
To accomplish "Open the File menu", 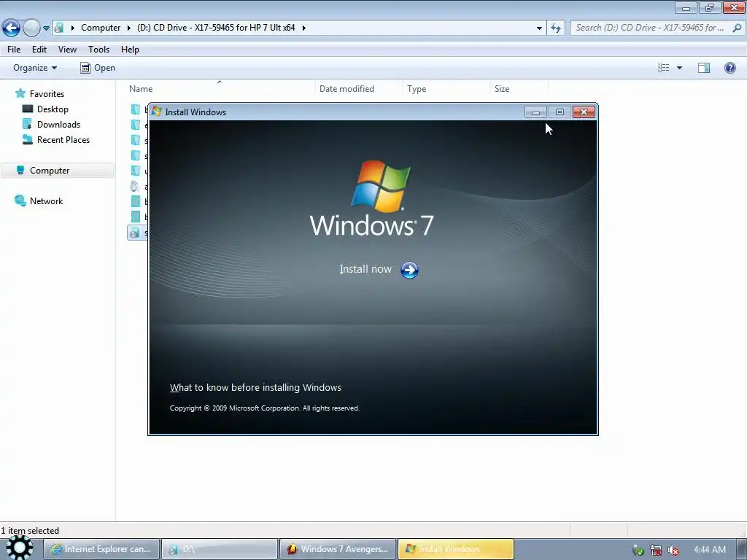I will 14,50.
